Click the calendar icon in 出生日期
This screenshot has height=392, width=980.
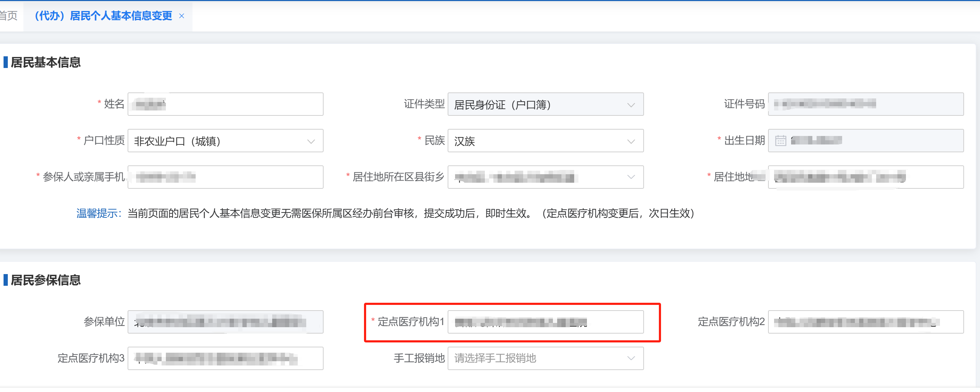[x=781, y=141]
